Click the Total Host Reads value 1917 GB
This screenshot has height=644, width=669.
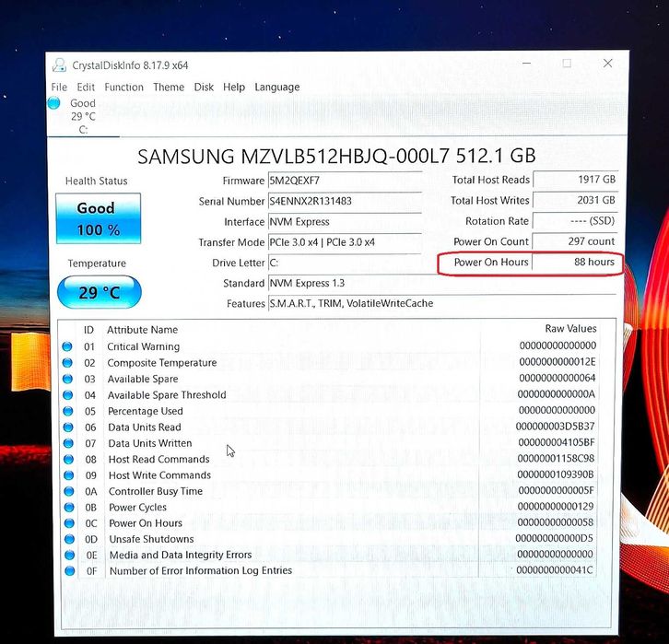(575, 179)
